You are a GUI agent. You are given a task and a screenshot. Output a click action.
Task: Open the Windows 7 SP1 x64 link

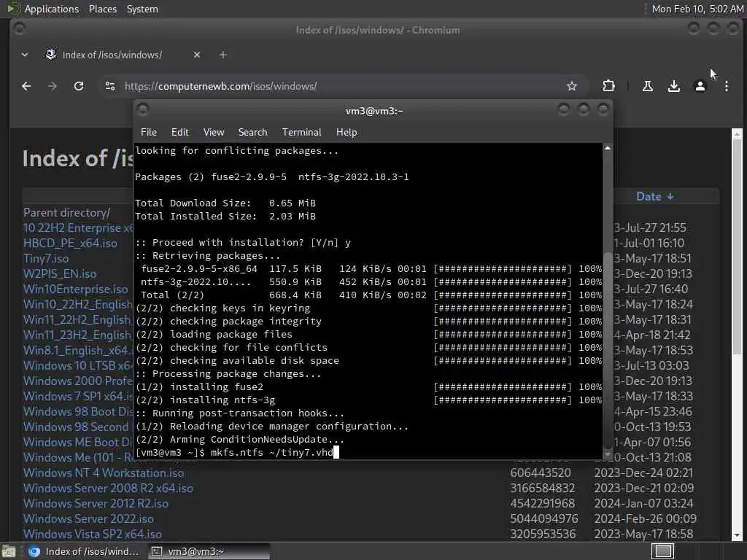point(78,396)
